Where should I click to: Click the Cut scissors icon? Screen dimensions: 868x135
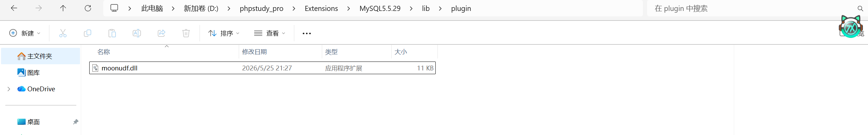[63, 33]
